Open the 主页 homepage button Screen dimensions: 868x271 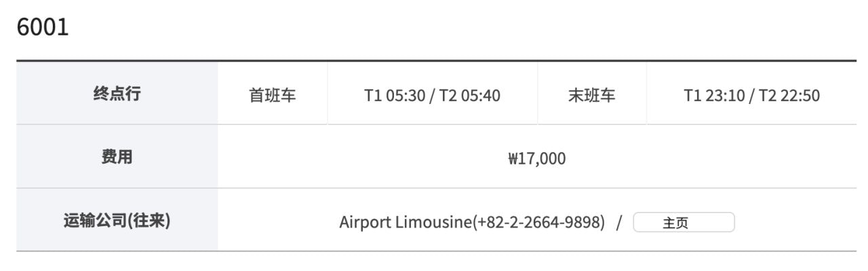coord(684,223)
